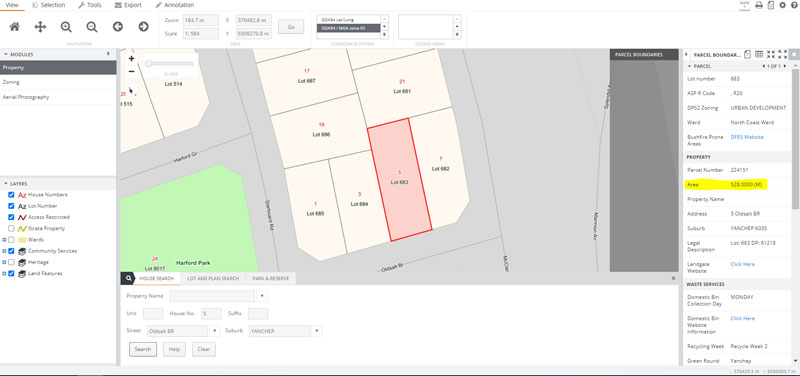Click the Land Features layer stack icon
This screenshot has width=800, height=376.
coord(22,273)
